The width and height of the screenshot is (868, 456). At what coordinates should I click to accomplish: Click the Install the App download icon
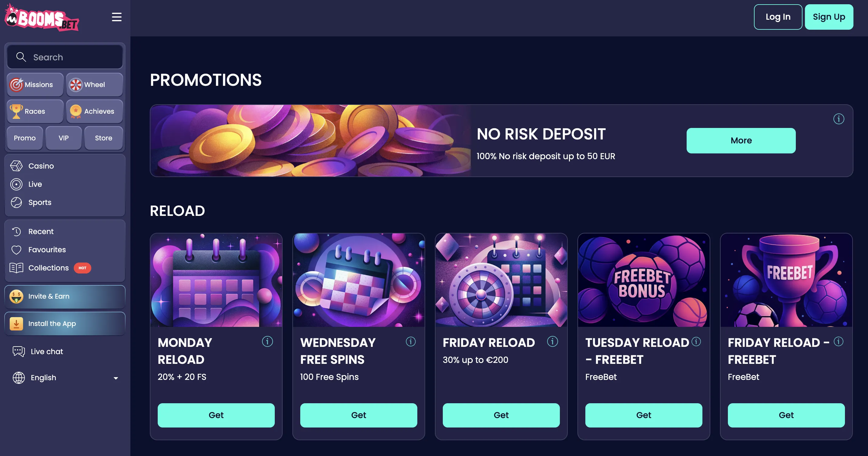coord(16,323)
